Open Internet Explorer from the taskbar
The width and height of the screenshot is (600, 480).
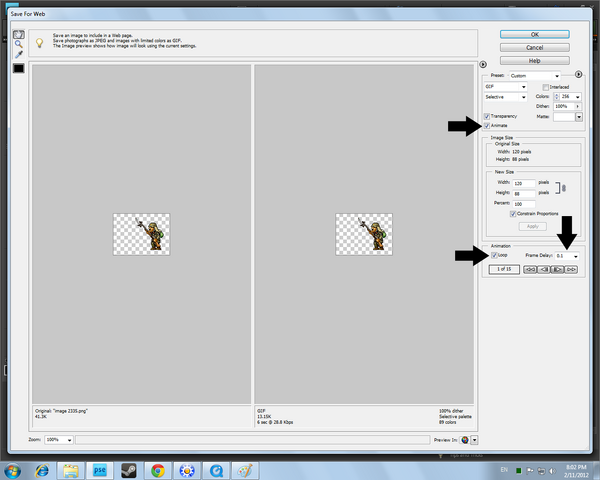coord(42,470)
